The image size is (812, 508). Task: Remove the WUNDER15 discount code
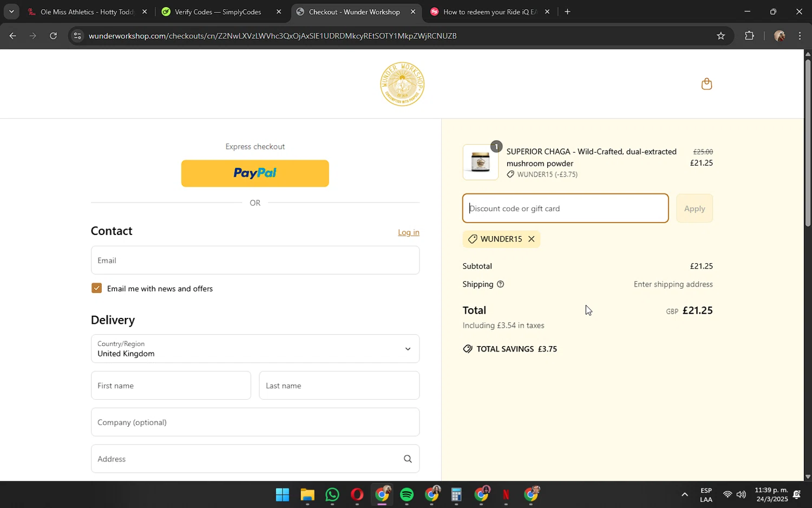point(532,239)
